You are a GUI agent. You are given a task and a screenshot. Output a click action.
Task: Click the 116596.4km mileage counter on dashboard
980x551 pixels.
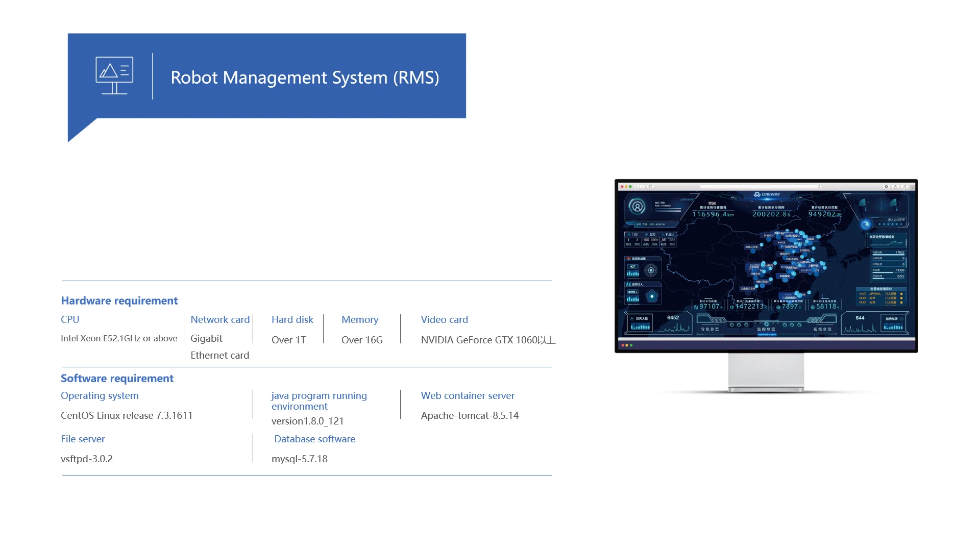pos(713,214)
